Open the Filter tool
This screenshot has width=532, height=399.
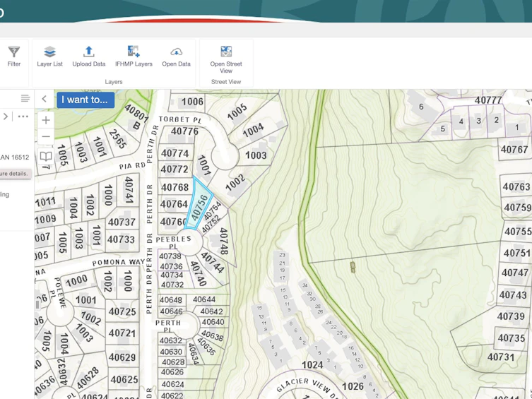(x=14, y=57)
